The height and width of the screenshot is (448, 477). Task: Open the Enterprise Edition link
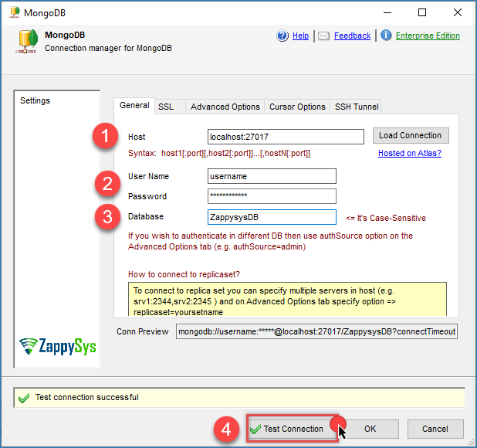coord(428,36)
